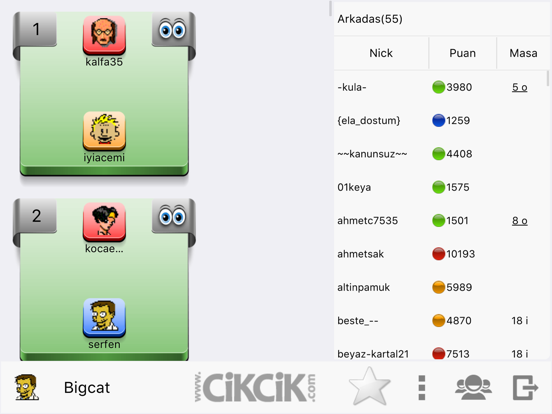Click serfen's avatar at table 2
Viewport: 552px width, 414px height.
coord(104,318)
